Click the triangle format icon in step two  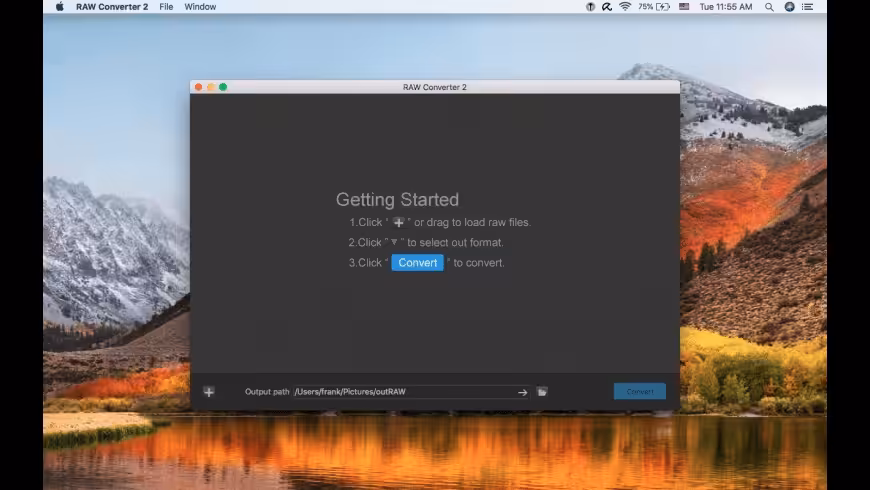point(394,242)
